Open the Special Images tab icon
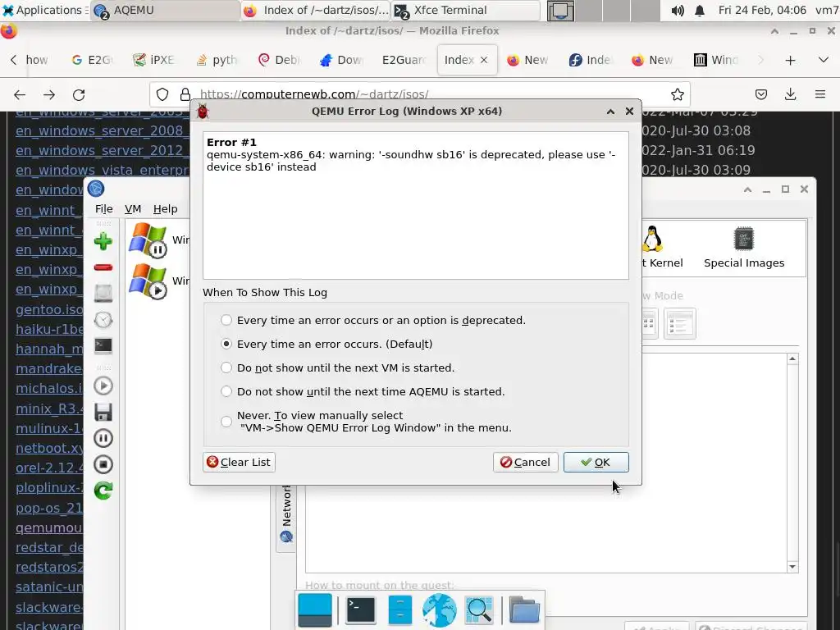The width and height of the screenshot is (840, 630). [x=743, y=248]
